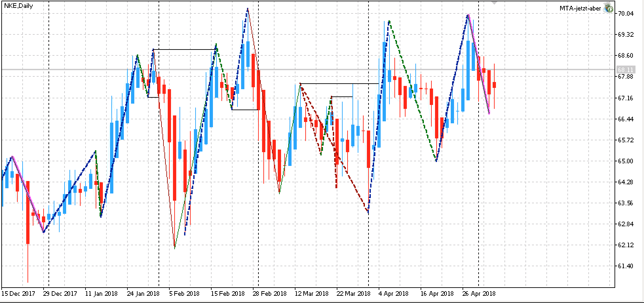Click the 4 Apr 2018 date label
The image size is (644, 303).
pos(393,293)
